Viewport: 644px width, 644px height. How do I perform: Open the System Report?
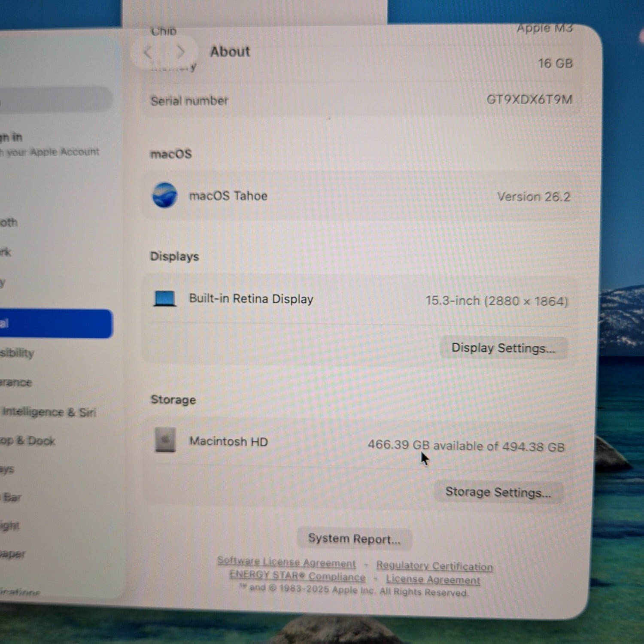(x=354, y=538)
